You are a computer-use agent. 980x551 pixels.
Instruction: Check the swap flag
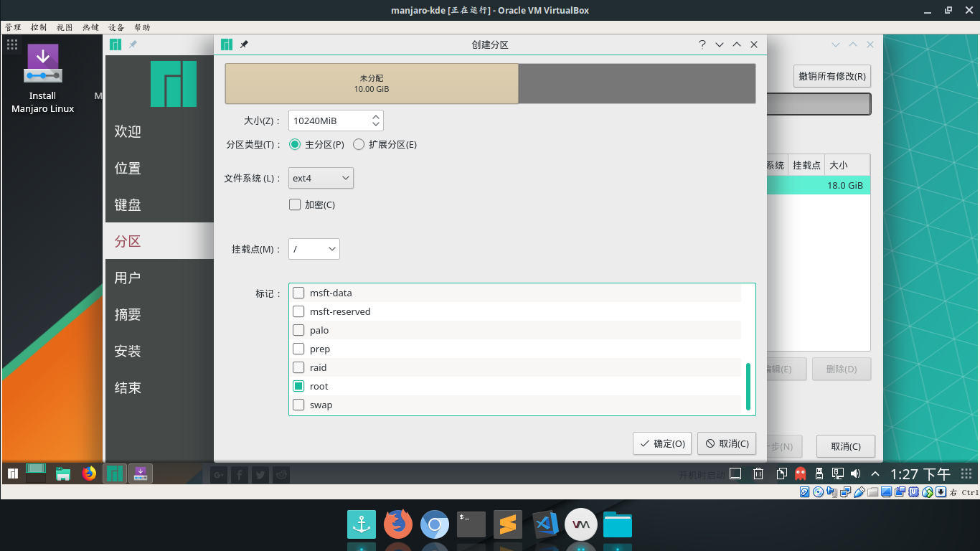[x=299, y=405]
